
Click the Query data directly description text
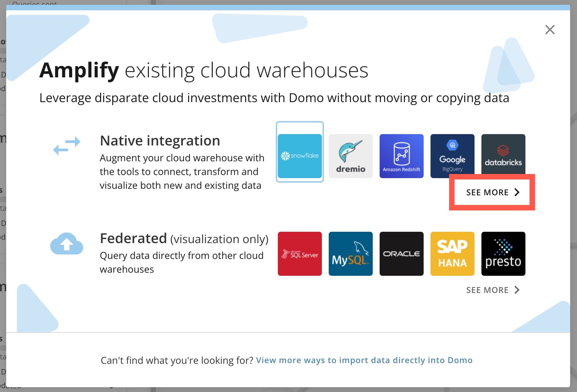click(182, 262)
